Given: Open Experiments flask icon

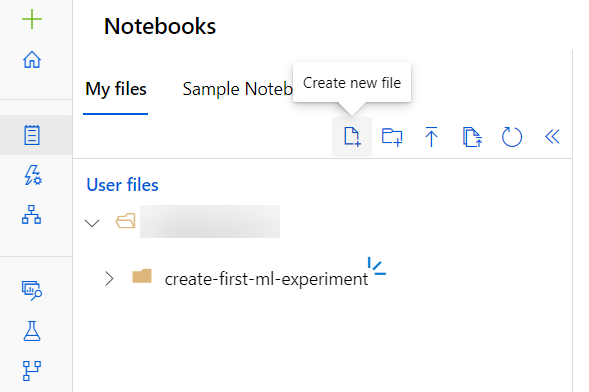Looking at the screenshot, I should [32, 331].
